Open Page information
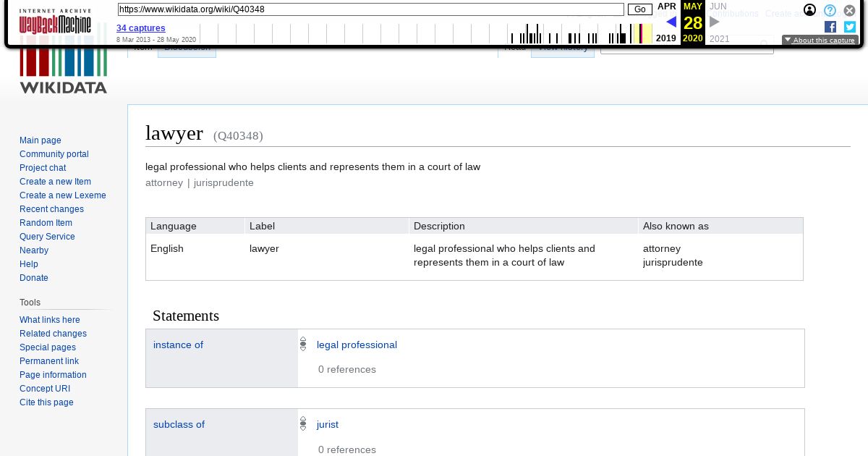The image size is (868, 456). click(53, 375)
